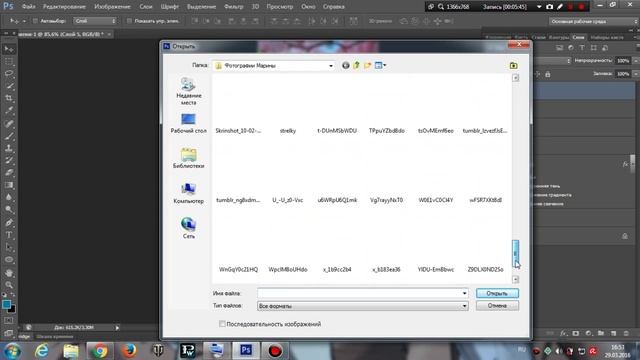Click the layer style fx icon

click(563, 333)
